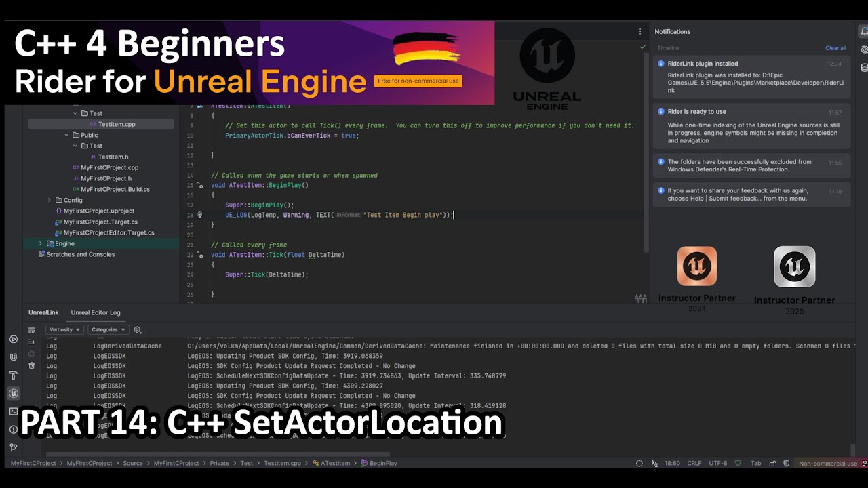Viewport: 868px width, 488px height.
Task: Open the Notifications bell icon
Action: [x=864, y=31]
